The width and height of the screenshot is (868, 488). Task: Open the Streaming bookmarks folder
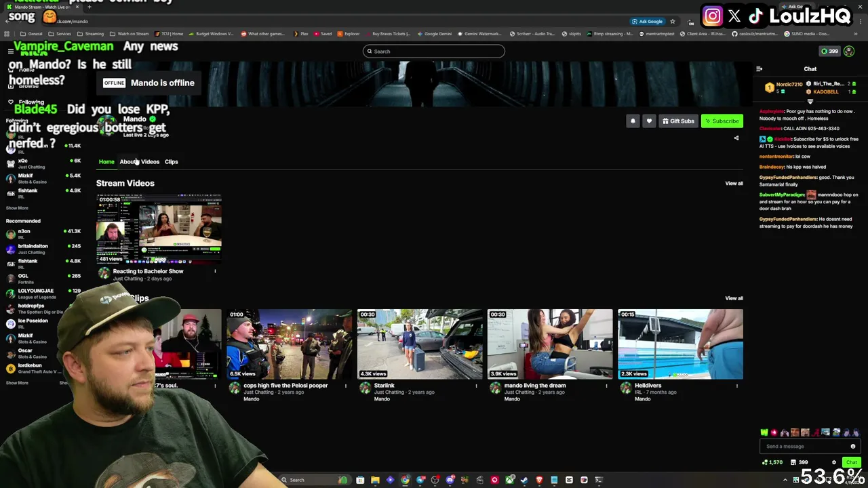[x=90, y=34]
